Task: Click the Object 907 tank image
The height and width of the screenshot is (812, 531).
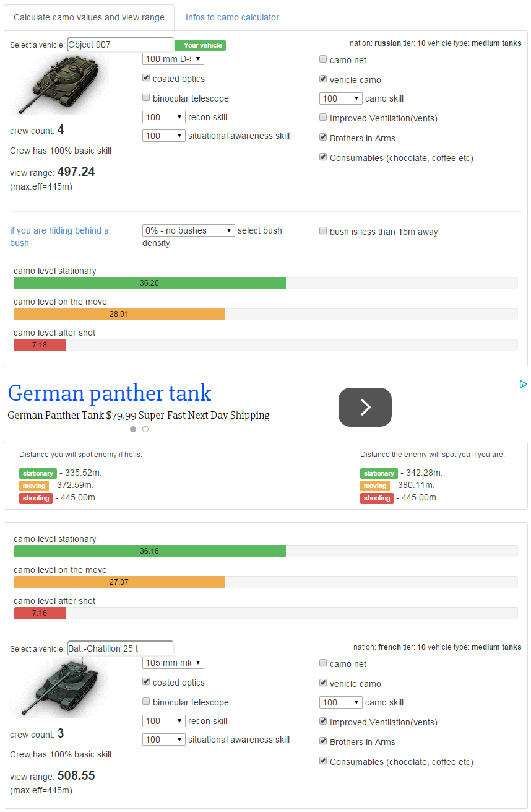Action: (x=59, y=84)
